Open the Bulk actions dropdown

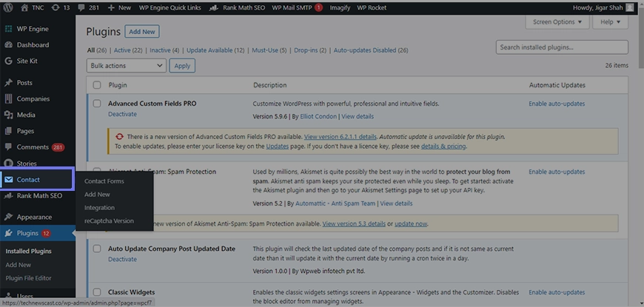126,66
